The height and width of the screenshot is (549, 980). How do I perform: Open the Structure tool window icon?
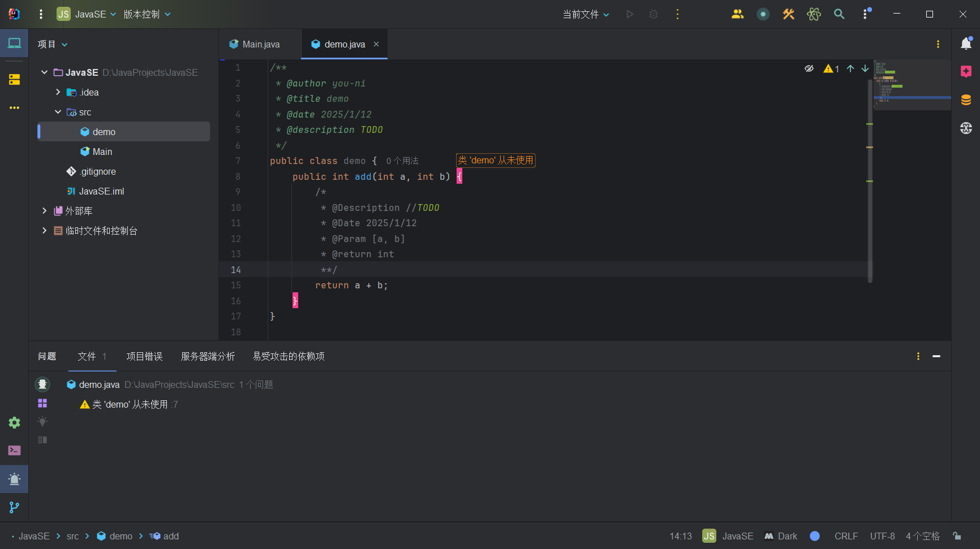14,80
